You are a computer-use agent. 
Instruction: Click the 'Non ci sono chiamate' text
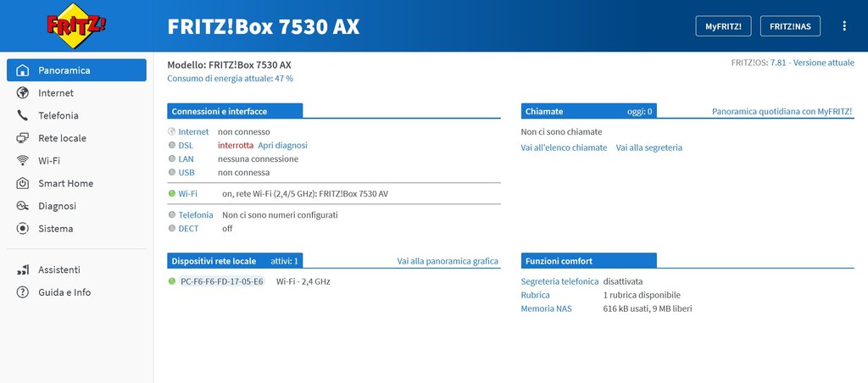tap(561, 131)
